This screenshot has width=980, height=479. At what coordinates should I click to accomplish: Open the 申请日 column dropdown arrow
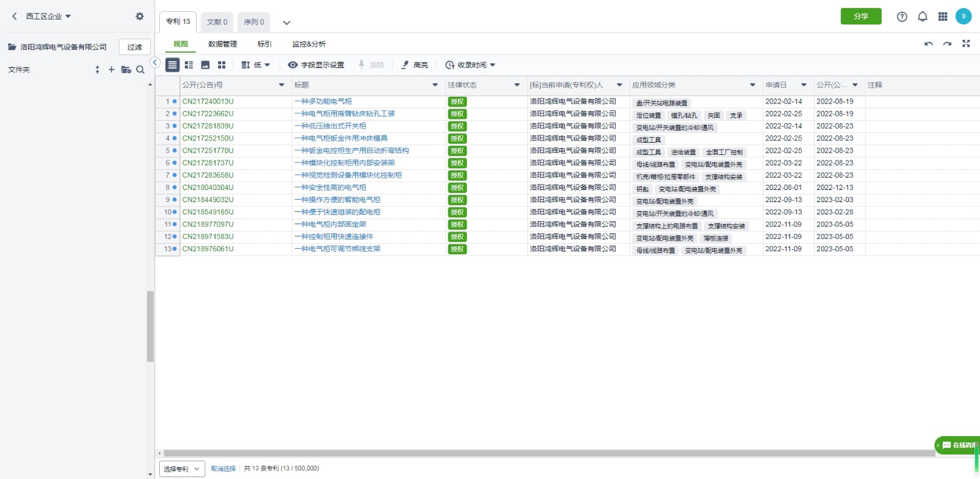[804, 85]
